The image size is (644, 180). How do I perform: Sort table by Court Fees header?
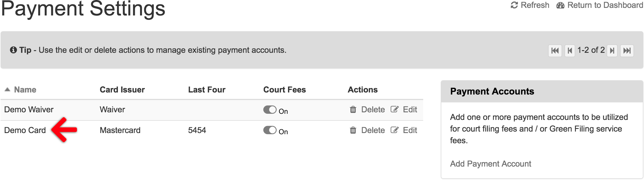click(285, 90)
